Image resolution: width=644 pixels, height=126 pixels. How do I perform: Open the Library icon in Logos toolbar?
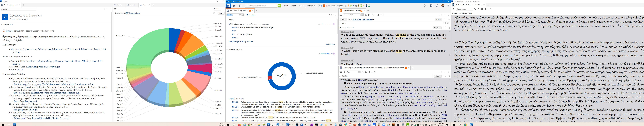click(x=240, y=6)
